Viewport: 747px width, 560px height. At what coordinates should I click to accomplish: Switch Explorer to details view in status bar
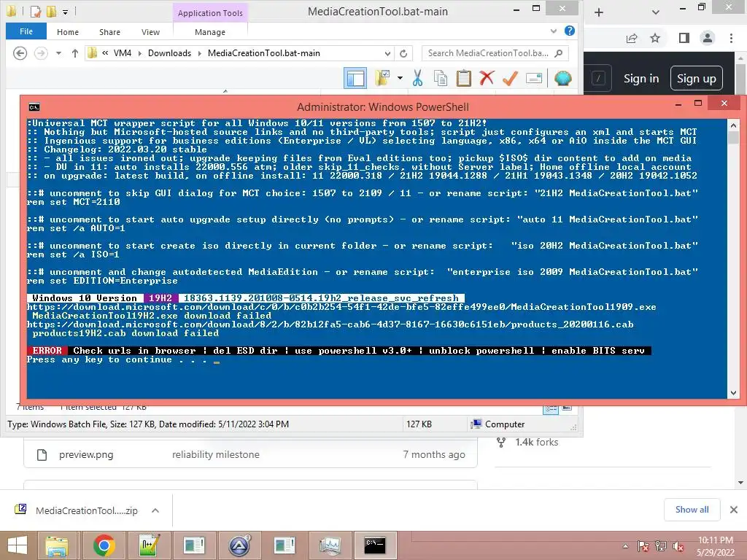point(551,408)
